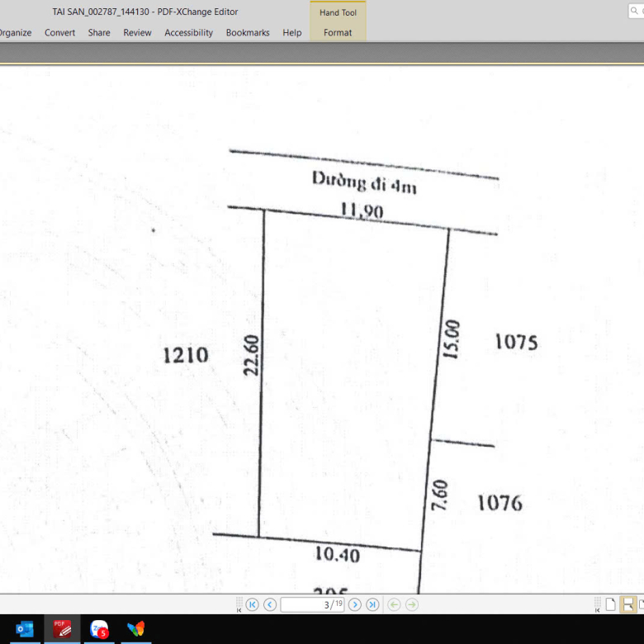
Task: Open the Help menu
Action: click(291, 32)
